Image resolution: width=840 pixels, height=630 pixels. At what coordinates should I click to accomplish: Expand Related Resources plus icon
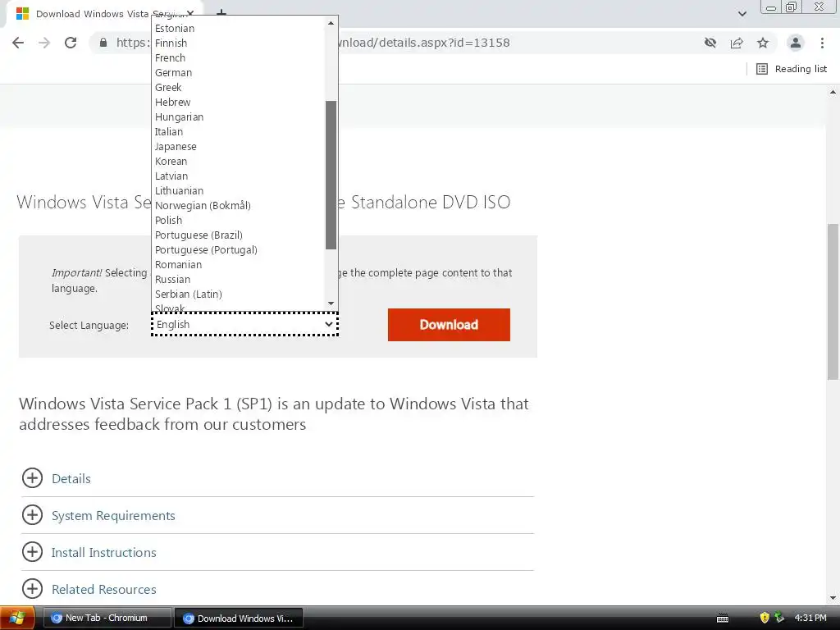[32, 589]
